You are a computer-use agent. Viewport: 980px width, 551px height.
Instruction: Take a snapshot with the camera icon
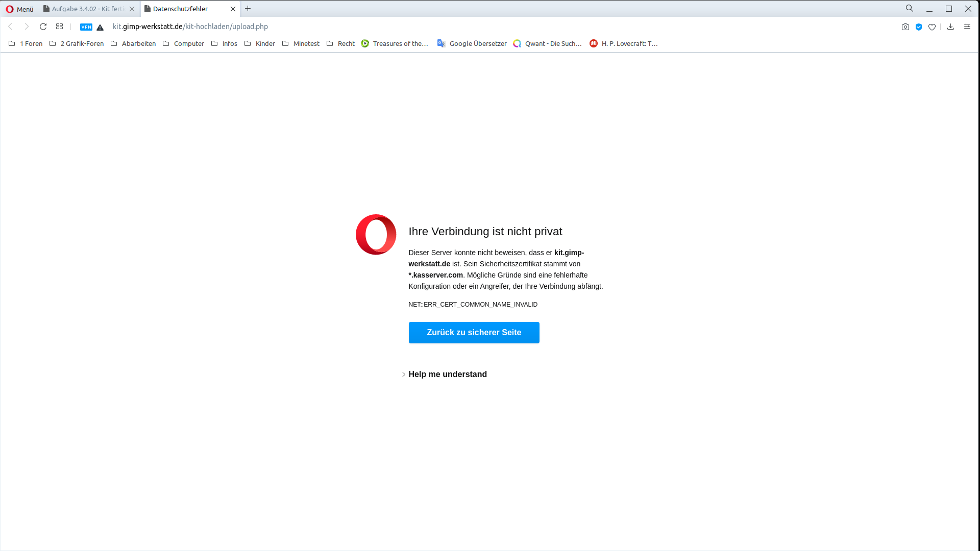coord(905,27)
